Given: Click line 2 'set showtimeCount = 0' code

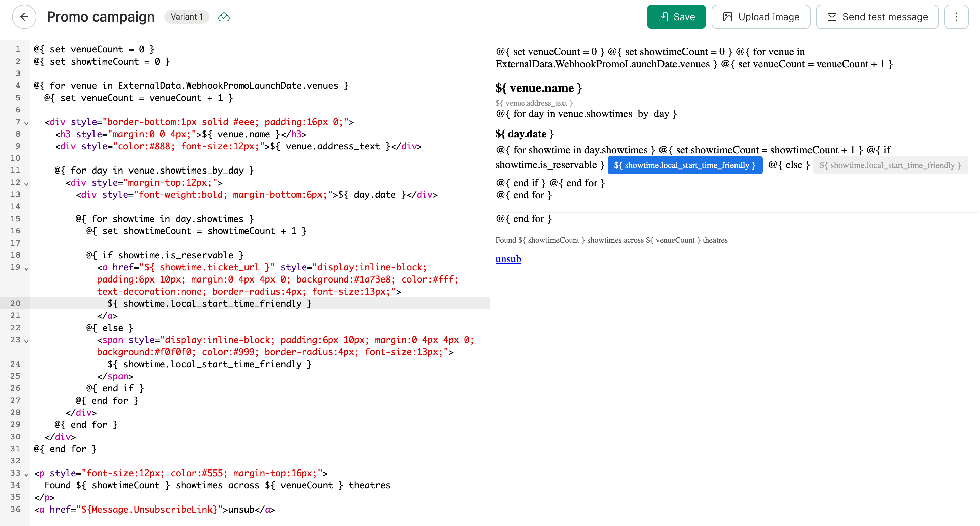Looking at the screenshot, I should (102, 62).
